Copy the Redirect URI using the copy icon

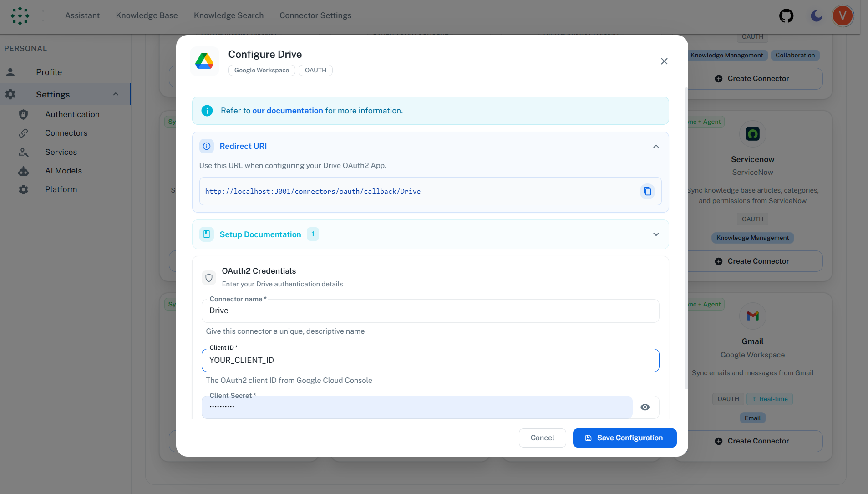(647, 191)
